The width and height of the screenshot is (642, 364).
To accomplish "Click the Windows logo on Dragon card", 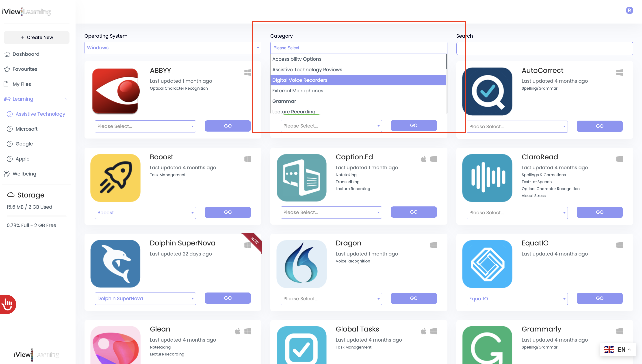I will pyautogui.click(x=434, y=245).
